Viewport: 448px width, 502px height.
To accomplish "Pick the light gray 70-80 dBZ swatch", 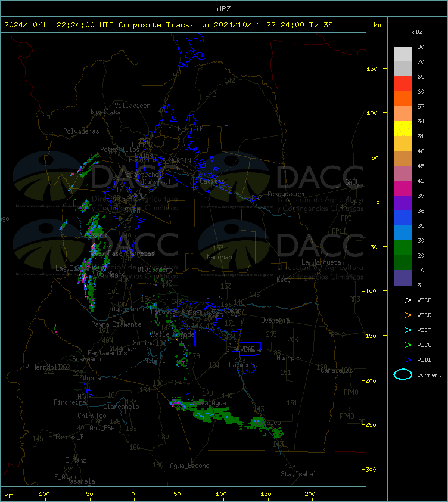I will pyautogui.click(x=403, y=54).
